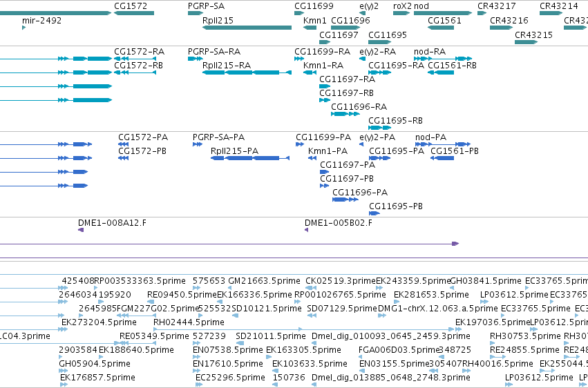Select the EK188640.5prime EST label
Screen dimensions: 588x388
click(137, 351)
